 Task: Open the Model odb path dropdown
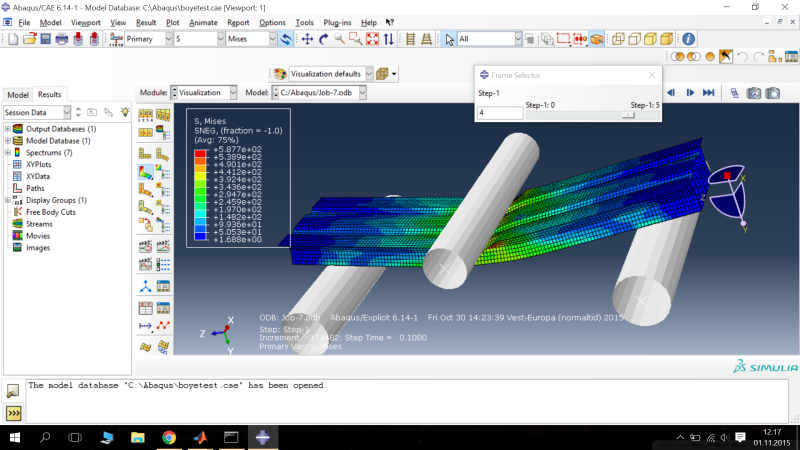tap(362, 93)
